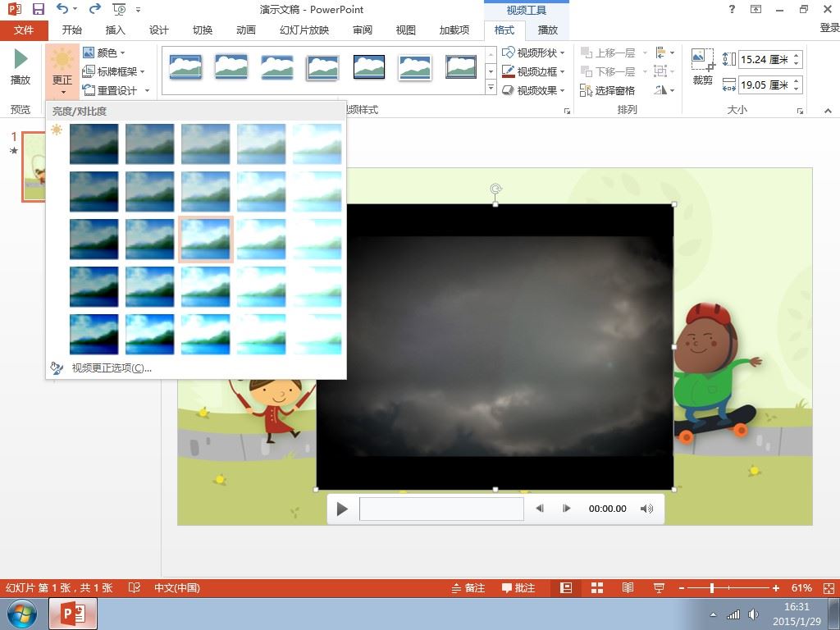Increase video height with up stepper

[797, 56]
